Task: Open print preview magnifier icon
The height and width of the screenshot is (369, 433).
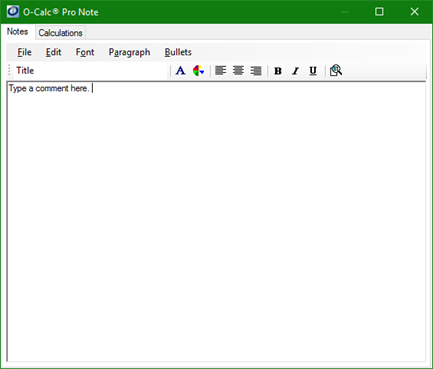Action: [336, 71]
